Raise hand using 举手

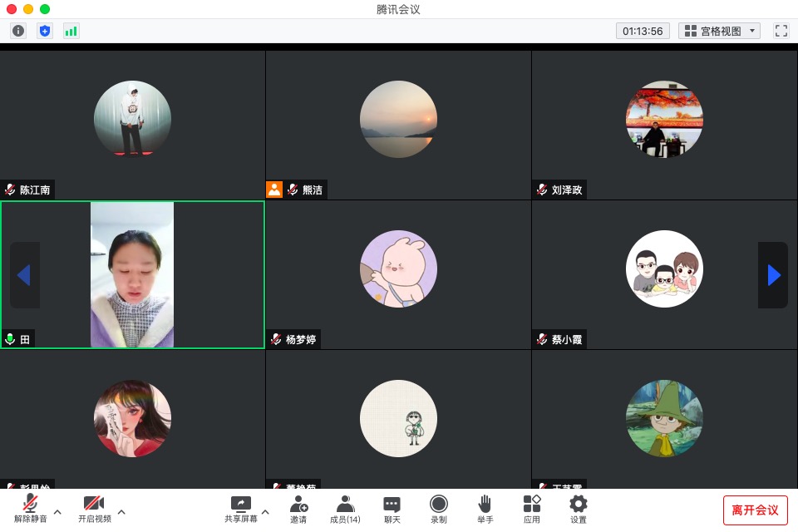pyautogui.click(x=485, y=509)
